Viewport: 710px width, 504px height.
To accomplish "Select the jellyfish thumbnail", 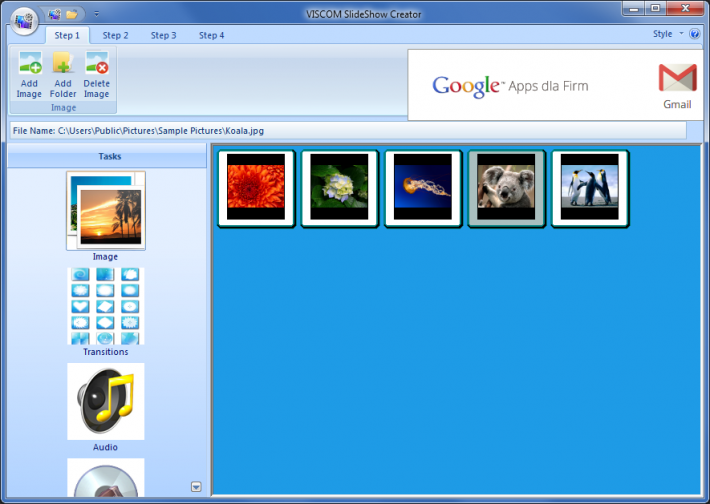I will [423, 188].
